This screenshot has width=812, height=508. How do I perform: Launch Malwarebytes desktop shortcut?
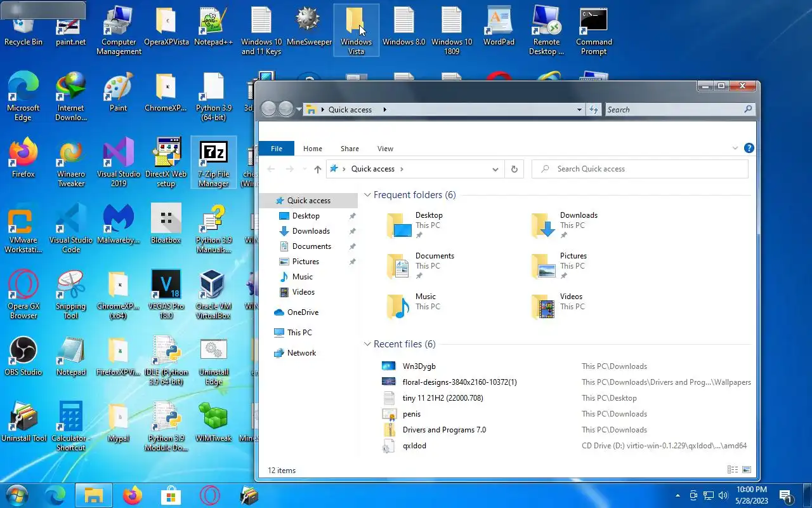(x=119, y=225)
